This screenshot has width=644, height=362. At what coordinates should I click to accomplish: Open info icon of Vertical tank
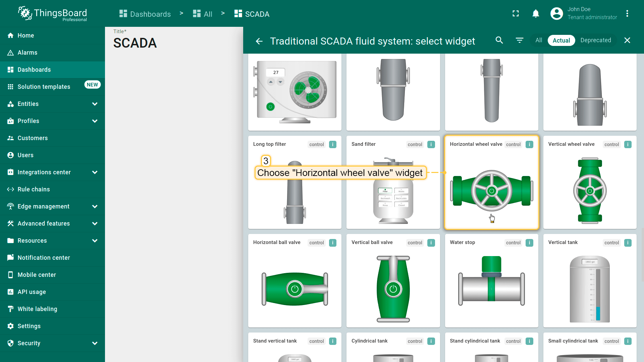point(628,243)
